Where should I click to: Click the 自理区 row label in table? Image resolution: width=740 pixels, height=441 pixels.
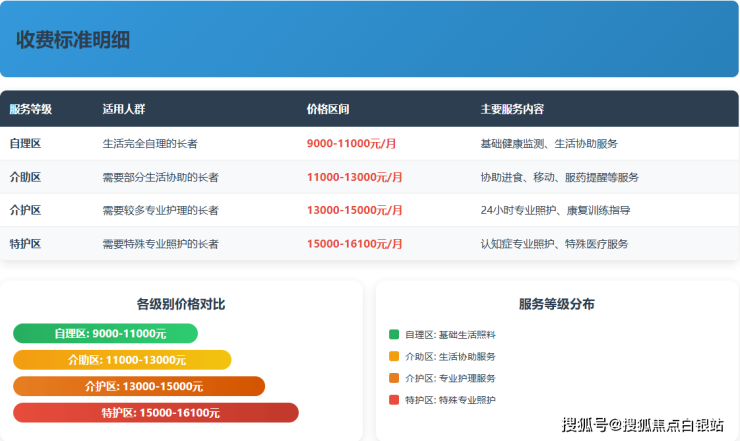(x=25, y=143)
